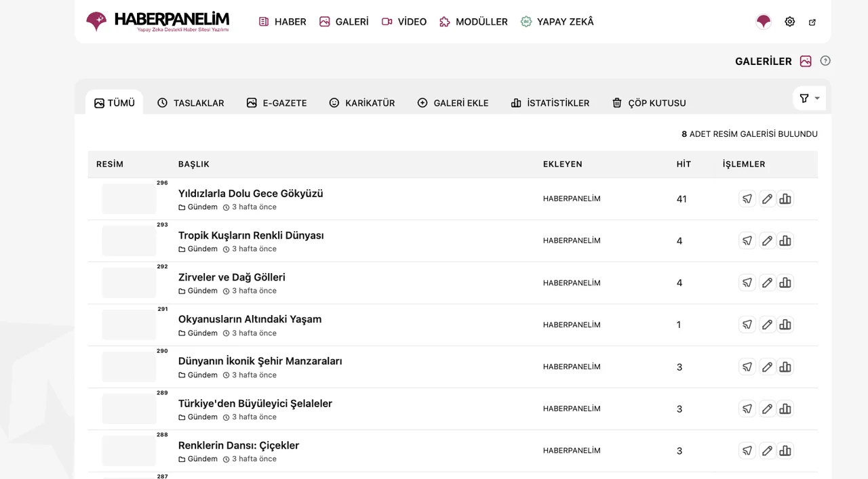Expand the filter dropdown
The image size is (868, 479).
coord(809,98)
